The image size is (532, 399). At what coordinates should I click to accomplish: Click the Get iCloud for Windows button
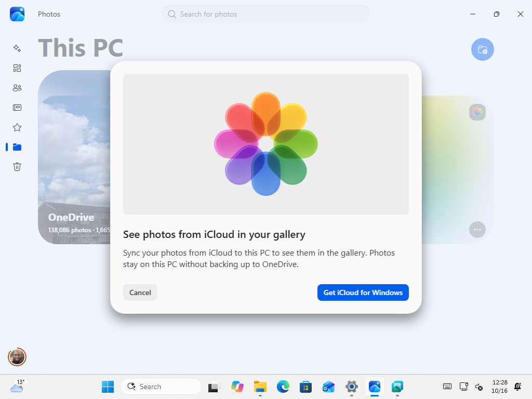coord(363,292)
